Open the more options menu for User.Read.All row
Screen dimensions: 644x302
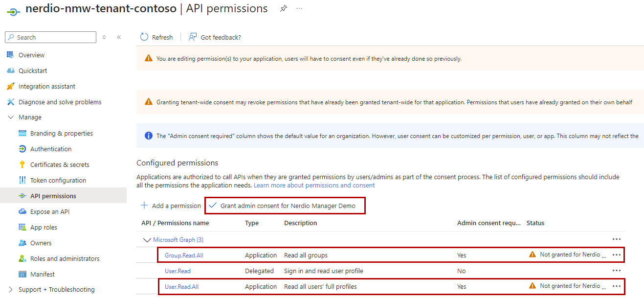(617, 286)
